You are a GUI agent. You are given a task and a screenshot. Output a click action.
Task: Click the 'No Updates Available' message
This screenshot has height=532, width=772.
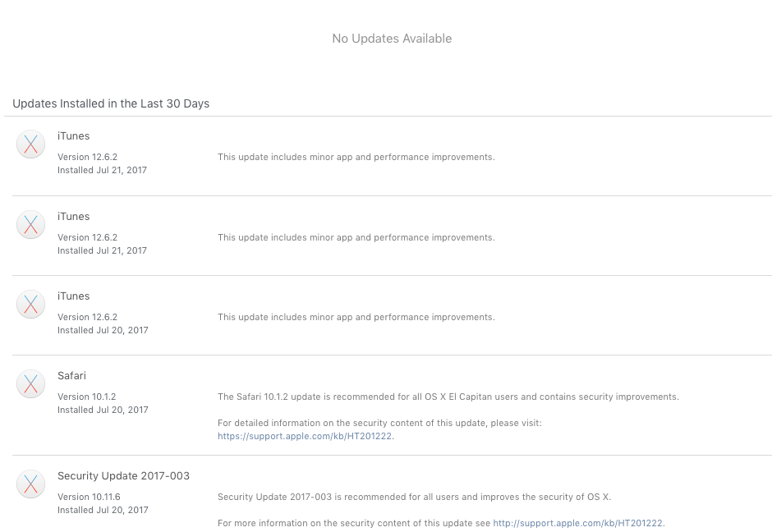pos(392,39)
